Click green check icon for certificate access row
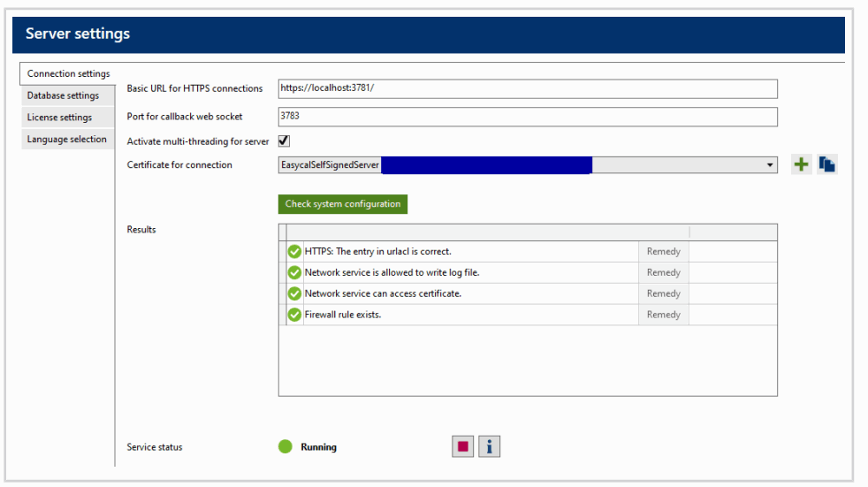Screen dimensions: 868x487 pyautogui.click(x=294, y=293)
